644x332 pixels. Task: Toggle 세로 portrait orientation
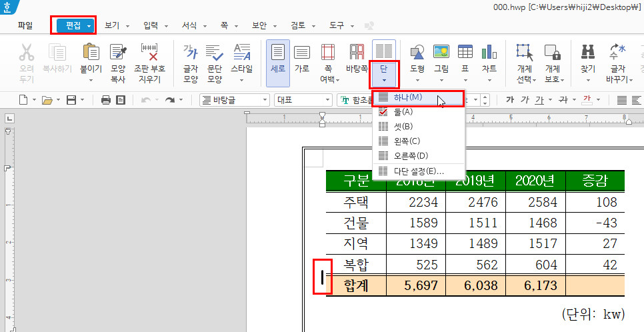click(x=278, y=63)
